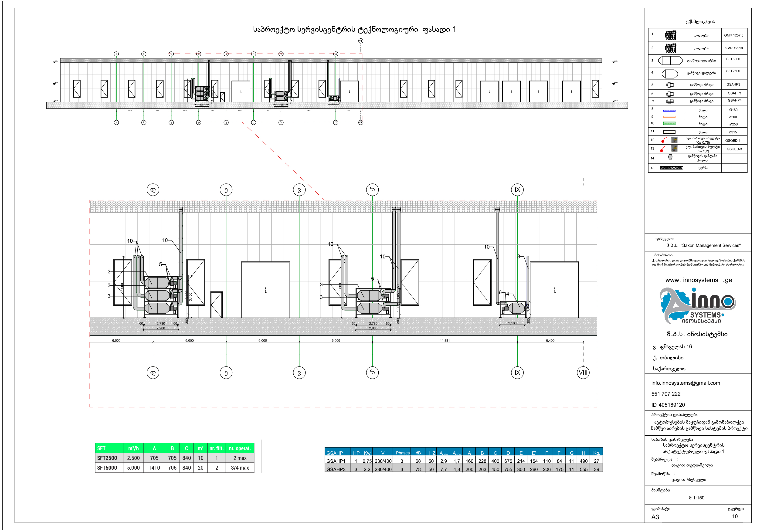The height and width of the screenshot is (532, 757).
Task: Click the GSAHP4 fan symbol in legend
Action: coord(670,101)
